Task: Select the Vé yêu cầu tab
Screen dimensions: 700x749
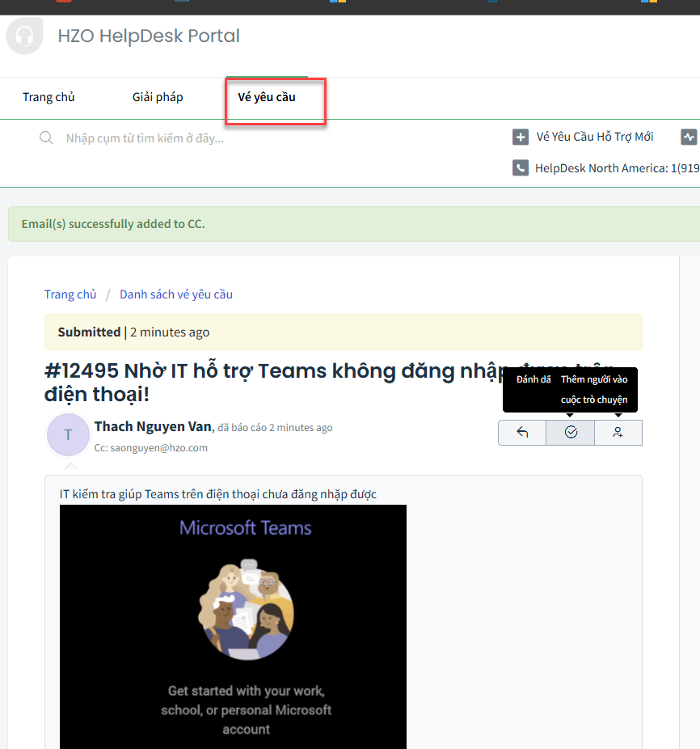Action: point(267,97)
